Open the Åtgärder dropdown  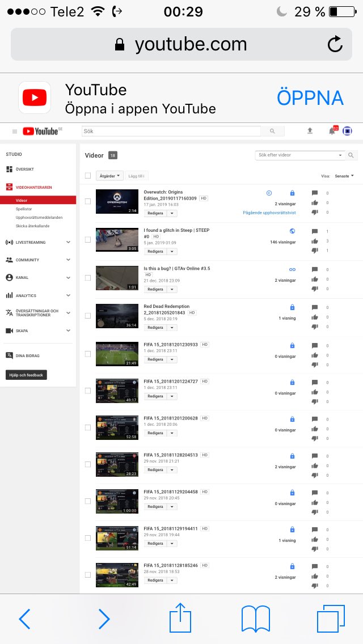pos(109,176)
